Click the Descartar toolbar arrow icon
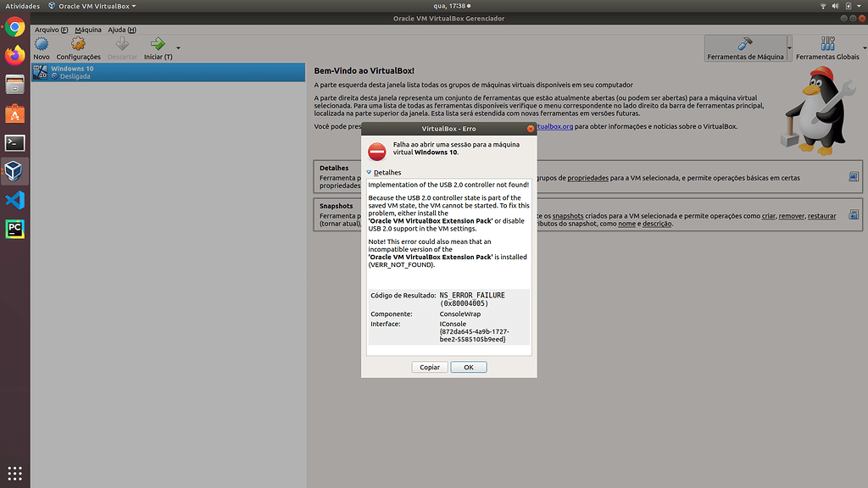Image resolution: width=868 pixels, height=488 pixels. tap(122, 44)
